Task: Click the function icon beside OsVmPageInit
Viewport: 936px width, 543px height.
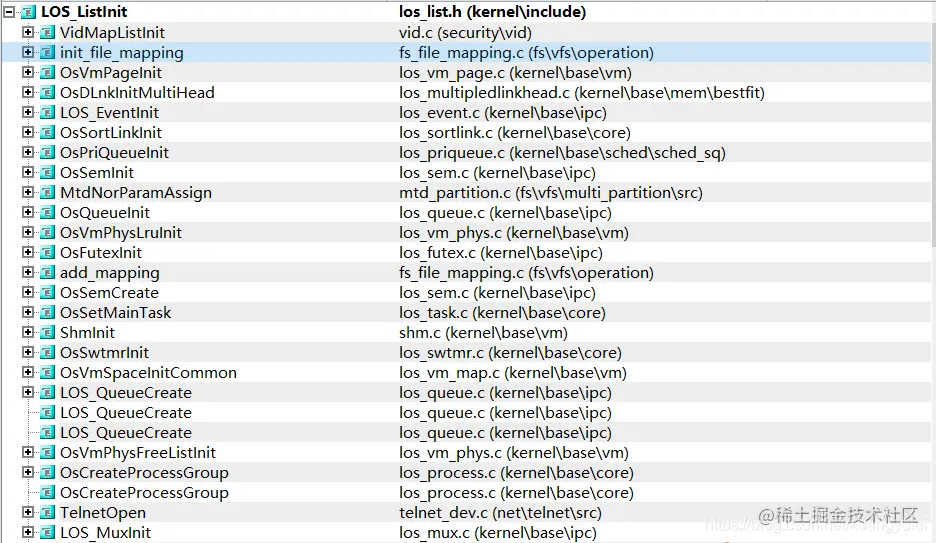Action: (x=47, y=72)
